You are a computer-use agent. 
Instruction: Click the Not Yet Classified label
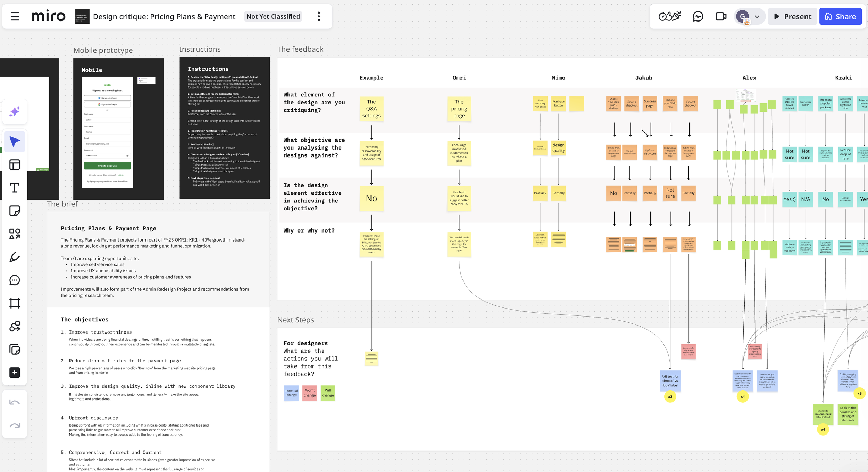(x=273, y=16)
